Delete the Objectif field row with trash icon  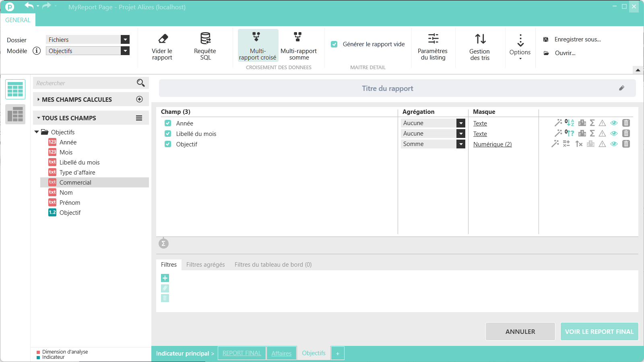626,144
